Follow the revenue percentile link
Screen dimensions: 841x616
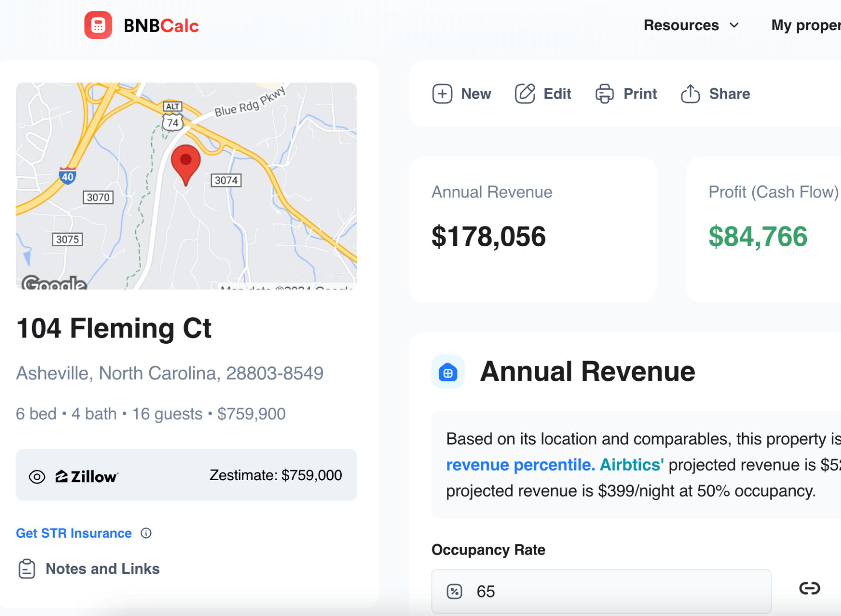click(520, 465)
